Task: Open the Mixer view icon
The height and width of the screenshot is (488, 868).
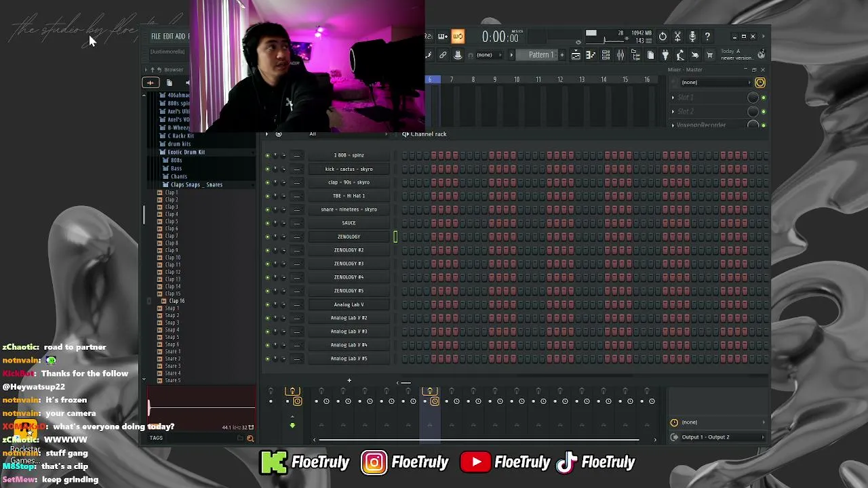Action: (x=620, y=55)
